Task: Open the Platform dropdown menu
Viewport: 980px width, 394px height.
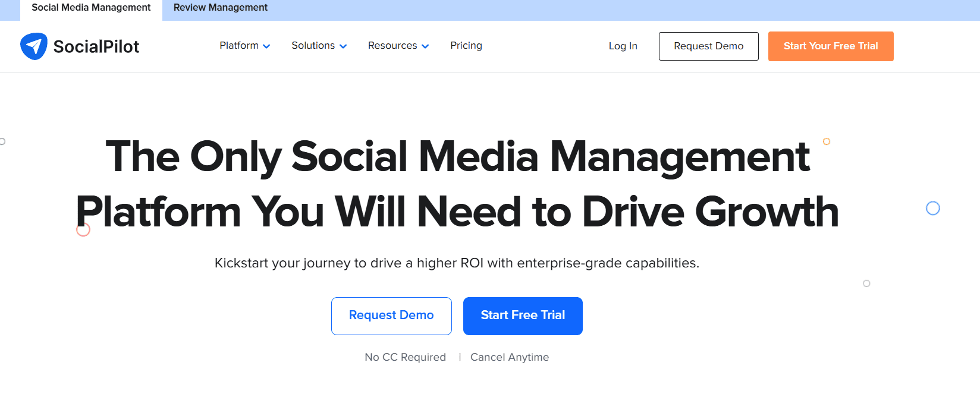Action: 239,46
